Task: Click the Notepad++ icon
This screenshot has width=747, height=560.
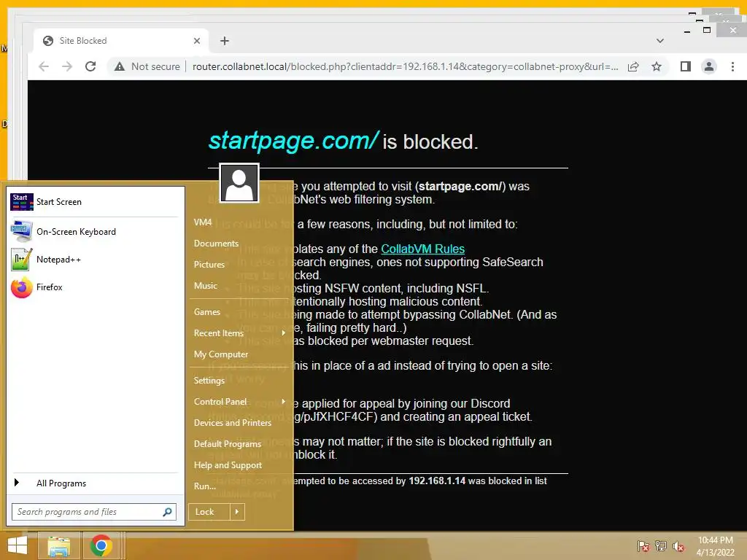Action: tap(22, 260)
